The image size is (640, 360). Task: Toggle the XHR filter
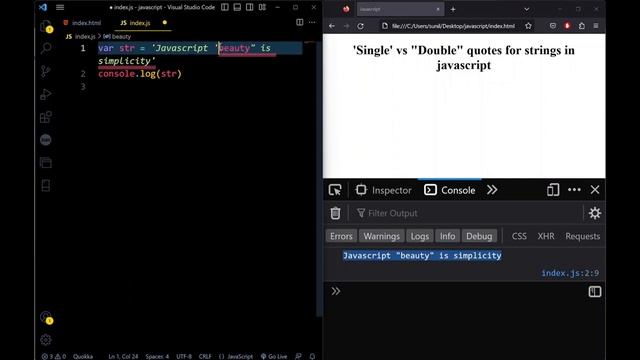click(546, 236)
